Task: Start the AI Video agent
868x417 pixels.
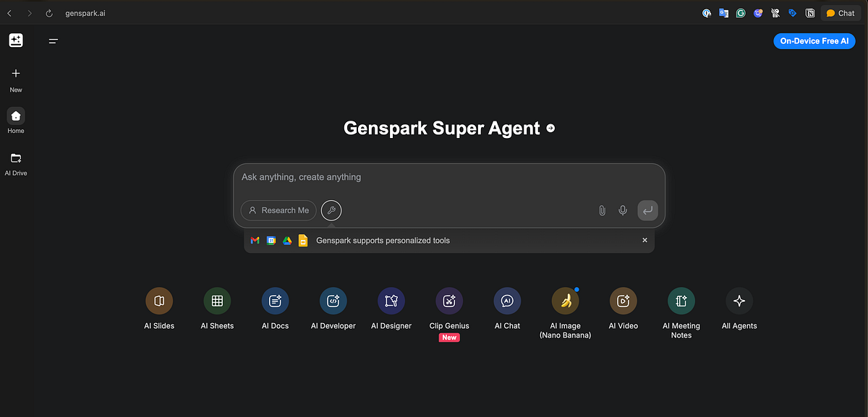Action: pyautogui.click(x=623, y=301)
